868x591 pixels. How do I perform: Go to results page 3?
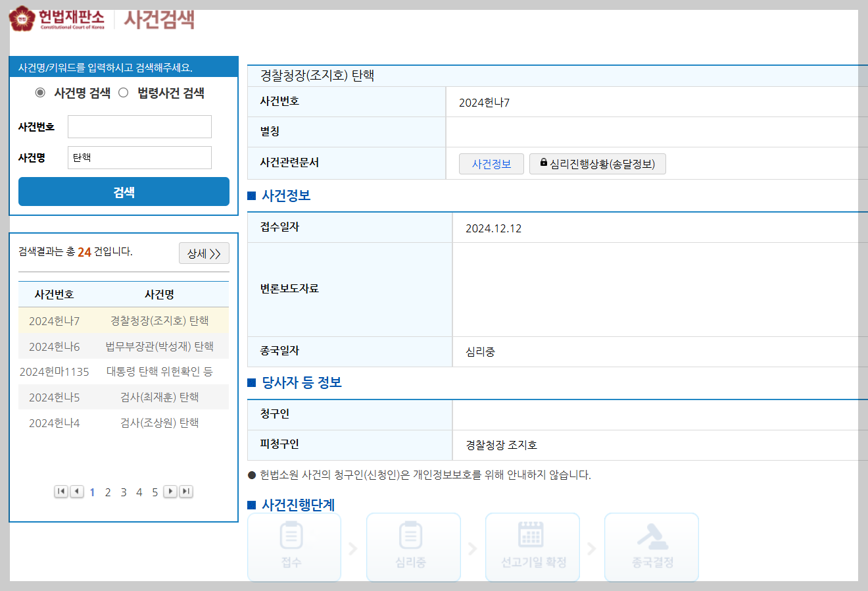coord(123,491)
